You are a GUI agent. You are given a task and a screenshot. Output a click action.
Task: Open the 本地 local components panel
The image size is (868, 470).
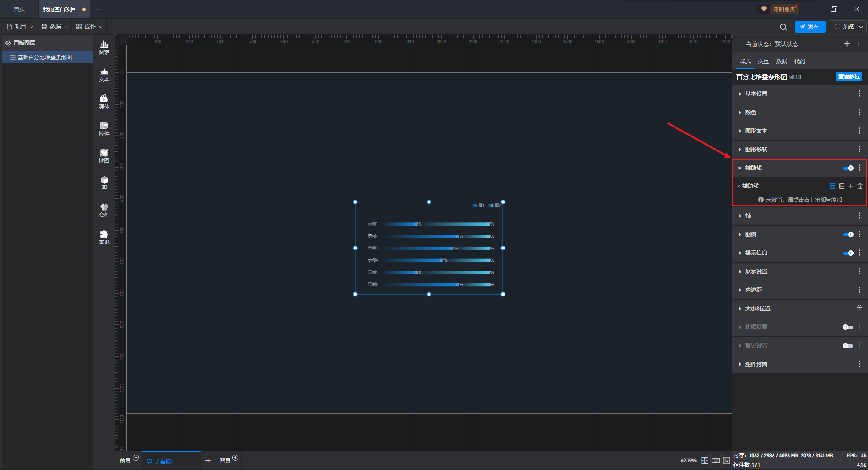104,237
